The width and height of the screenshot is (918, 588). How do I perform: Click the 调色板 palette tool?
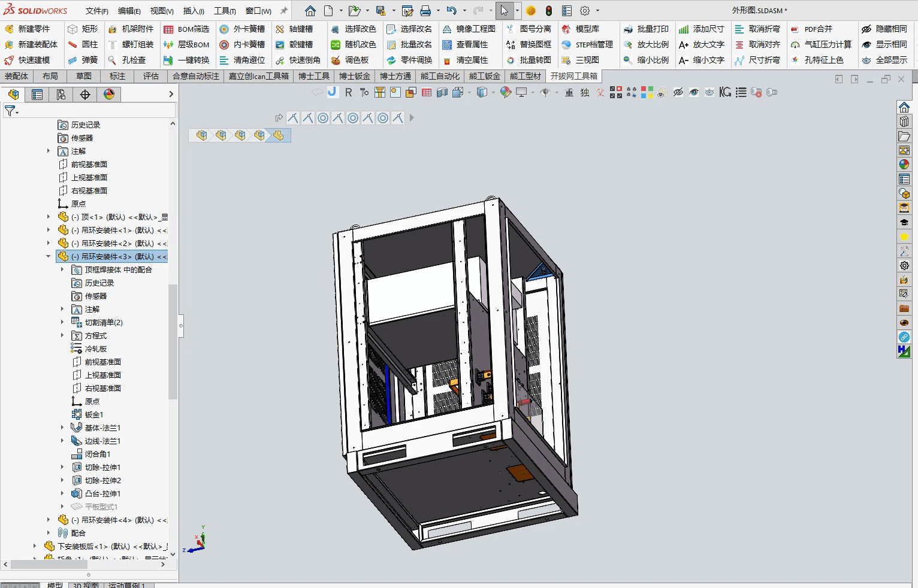[352, 60]
